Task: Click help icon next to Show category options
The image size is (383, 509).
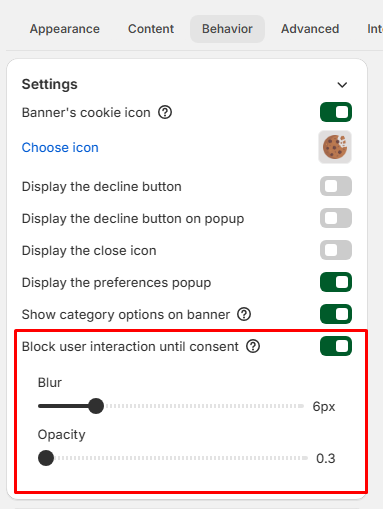Action: pyautogui.click(x=244, y=314)
